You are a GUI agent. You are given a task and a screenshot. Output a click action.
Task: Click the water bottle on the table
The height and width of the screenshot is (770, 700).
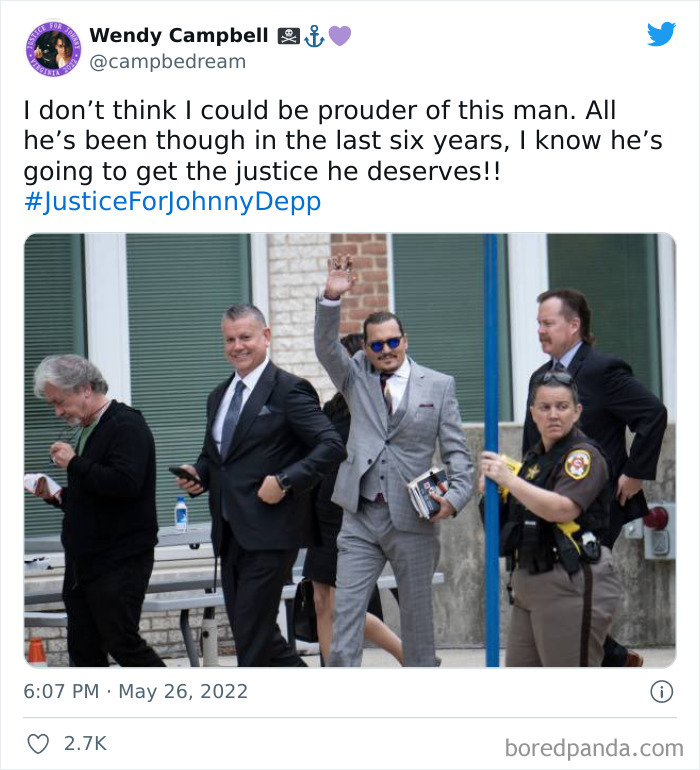181,514
